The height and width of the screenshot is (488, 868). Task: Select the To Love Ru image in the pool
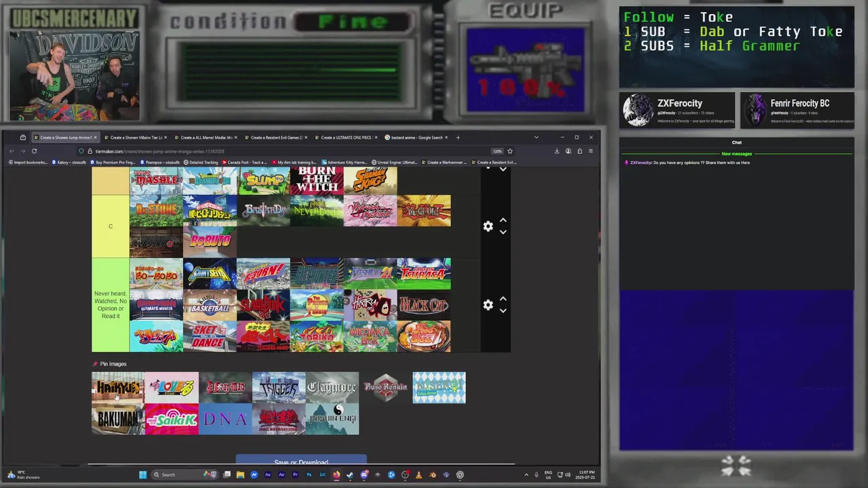[172, 387]
